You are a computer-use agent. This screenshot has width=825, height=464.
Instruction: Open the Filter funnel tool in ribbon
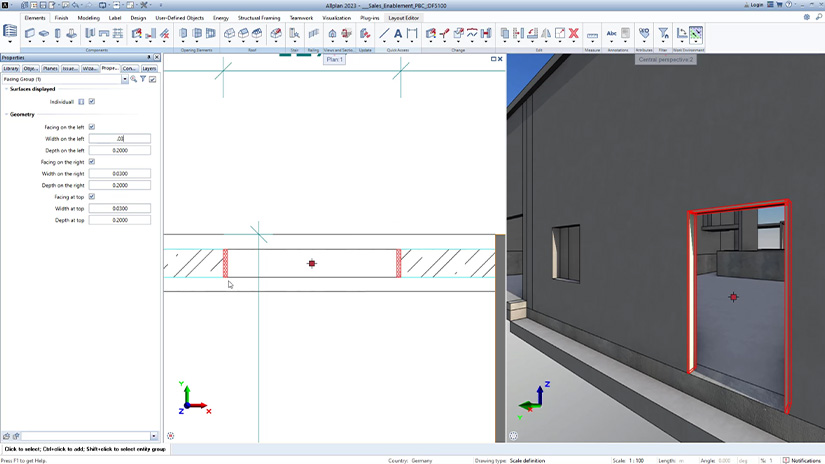click(x=663, y=34)
